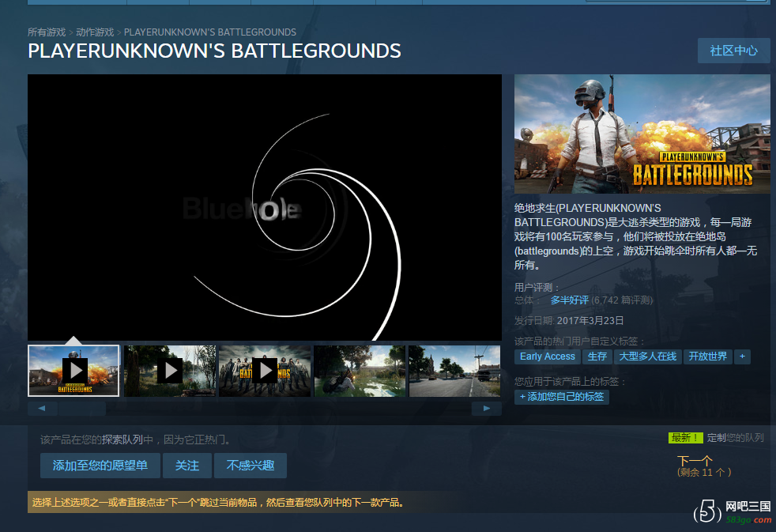This screenshot has width=776, height=532.
Task: Click the 发行日期 2017年3月23日 text
Action: click(x=569, y=321)
